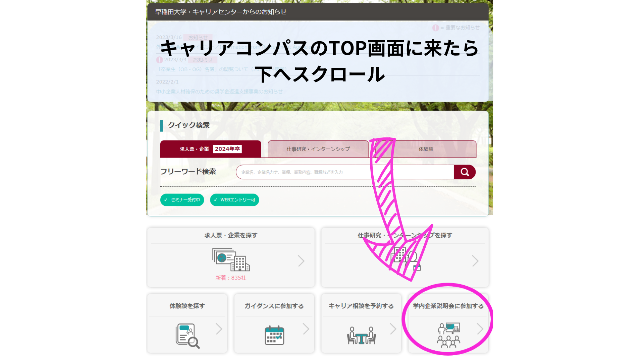This screenshot has height=362, width=644.
Task: Open the 体験談を探す arrow
Action: 219,329
